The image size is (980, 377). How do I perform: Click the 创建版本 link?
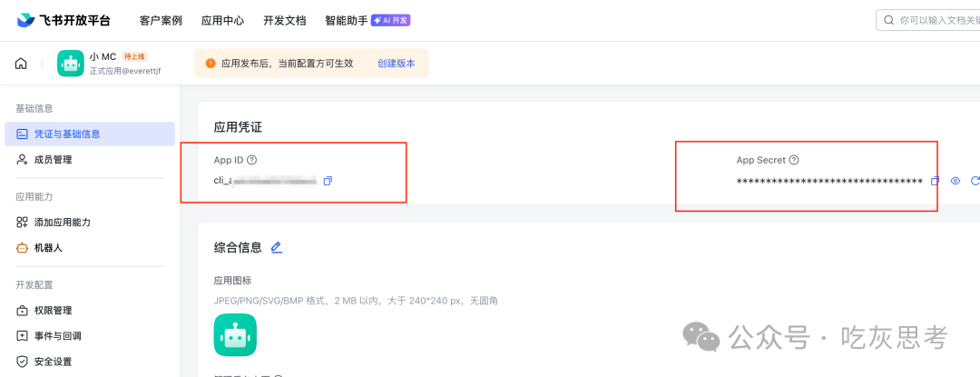pos(397,64)
